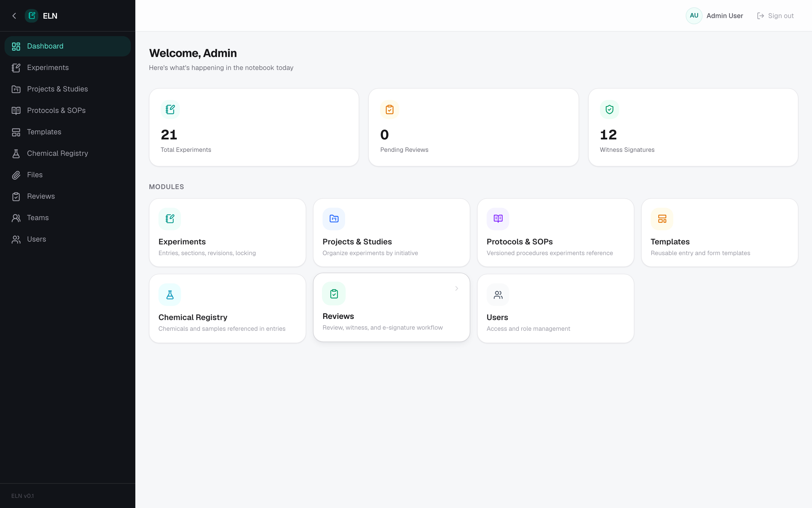Open the Reviews module card title
Screen dimensions: 812x508
pos(338,316)
